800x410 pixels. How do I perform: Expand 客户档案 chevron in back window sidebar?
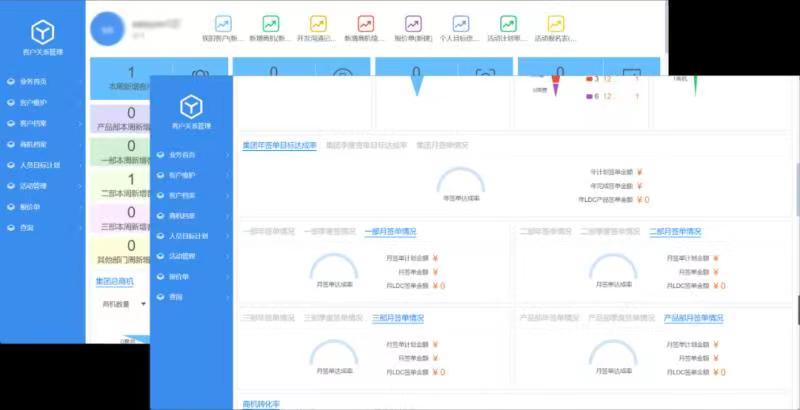[80, 123]
